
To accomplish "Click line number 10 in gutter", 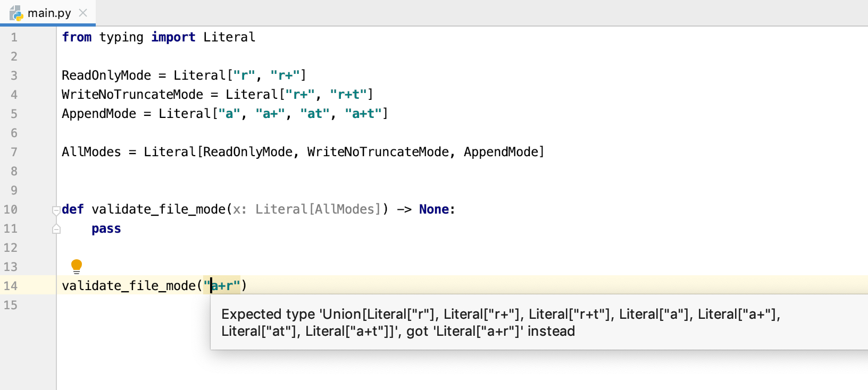I will [11, 209].
